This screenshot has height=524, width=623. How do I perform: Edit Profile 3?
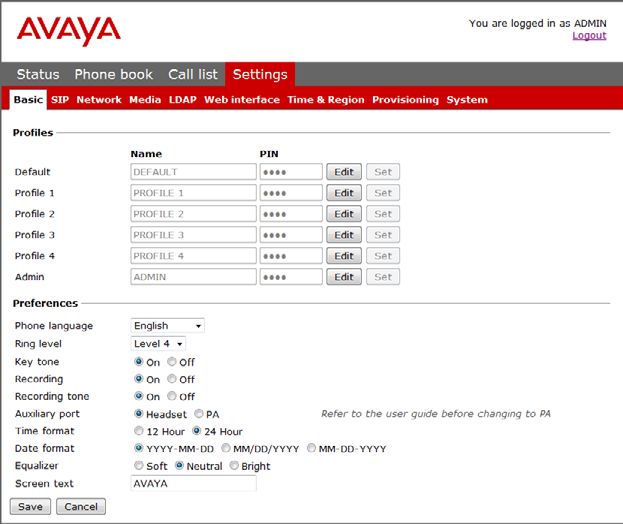344,235
